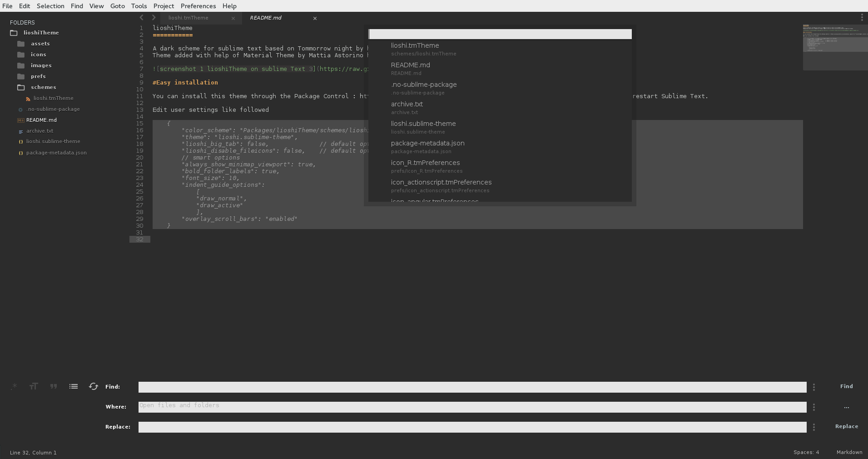Toggle whole word matching

[53, 387]
